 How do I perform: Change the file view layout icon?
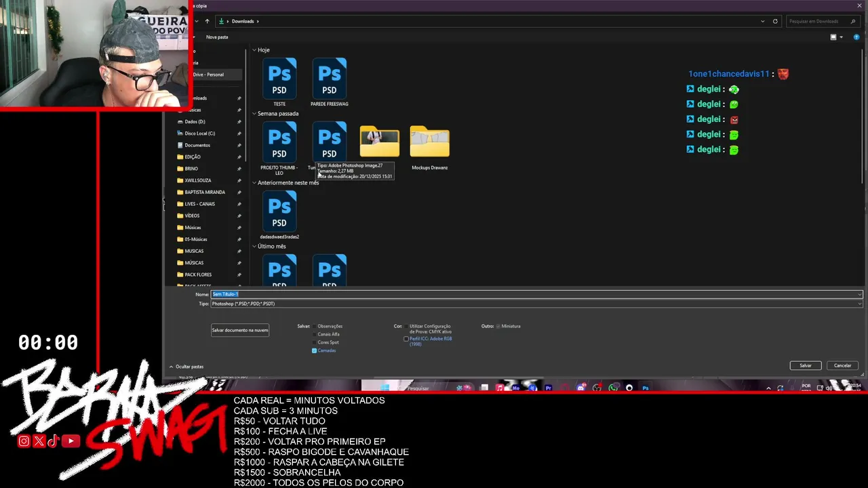833,37
